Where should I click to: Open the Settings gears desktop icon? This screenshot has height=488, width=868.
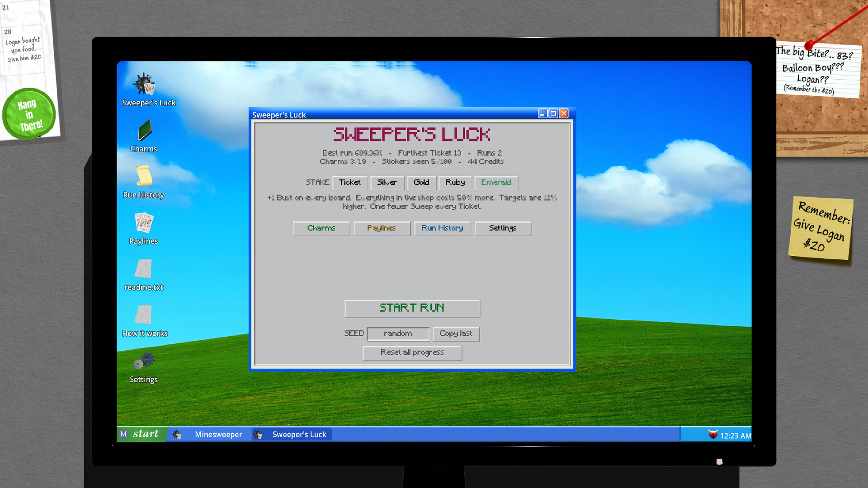click(144, 361)
